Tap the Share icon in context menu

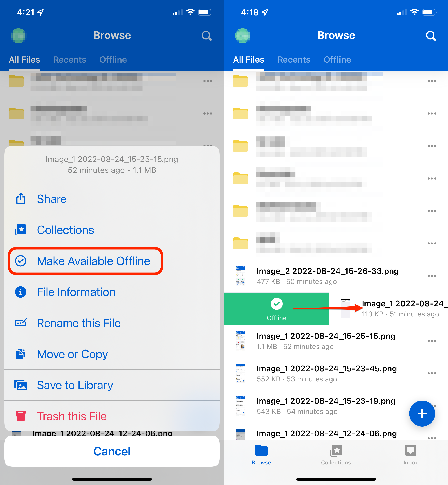(21, 198)
